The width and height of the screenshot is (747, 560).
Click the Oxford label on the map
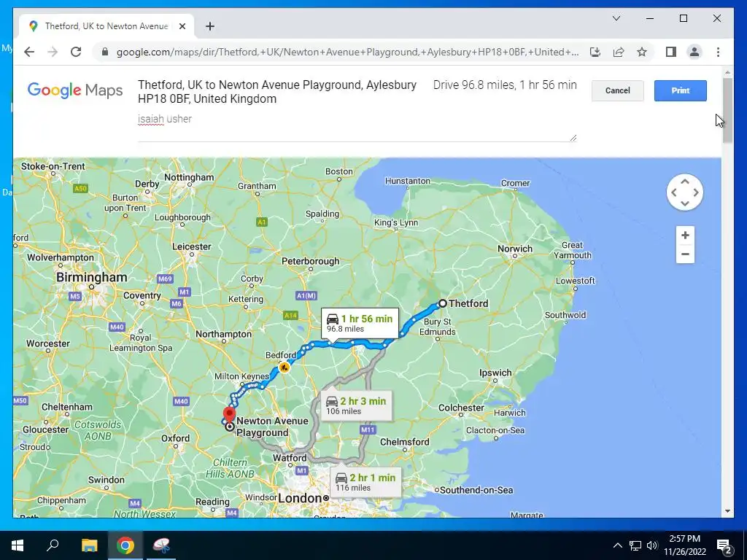click(175, 438)
